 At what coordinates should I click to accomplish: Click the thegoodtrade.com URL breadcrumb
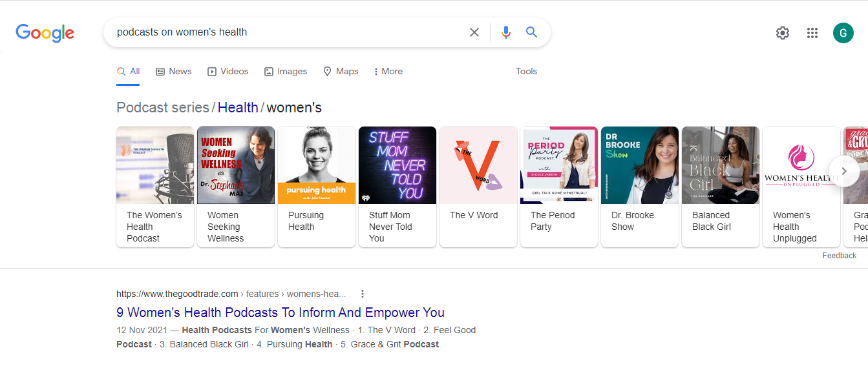(231, 294)
